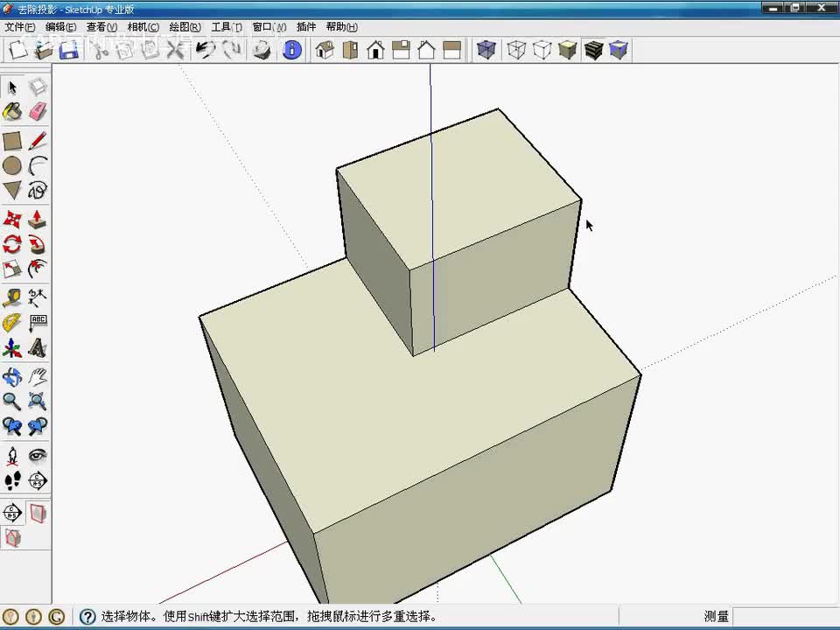This screenshot has height=630, width=840.
Task: Open the 相机(C) menu
Action: pos(143,27)
